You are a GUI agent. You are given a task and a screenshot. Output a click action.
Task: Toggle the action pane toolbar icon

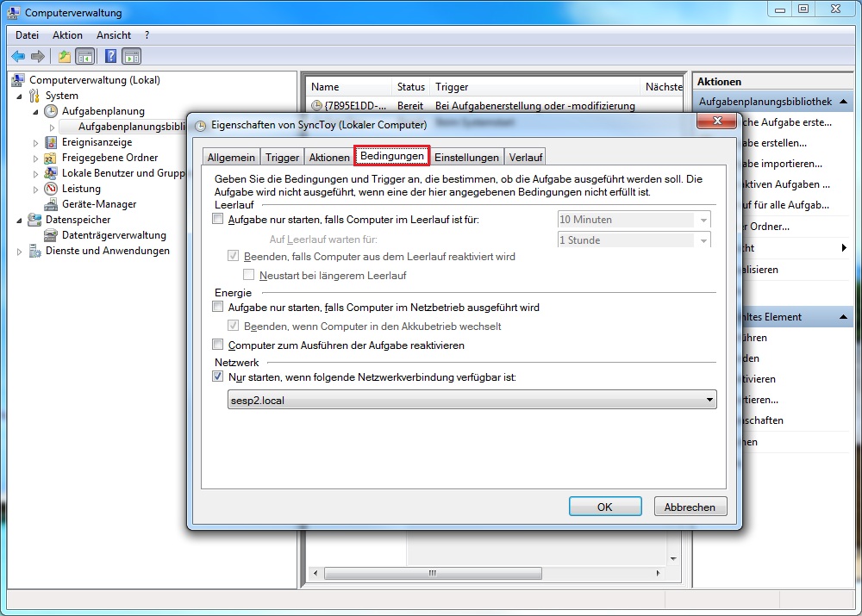click(x=132, y=56)
